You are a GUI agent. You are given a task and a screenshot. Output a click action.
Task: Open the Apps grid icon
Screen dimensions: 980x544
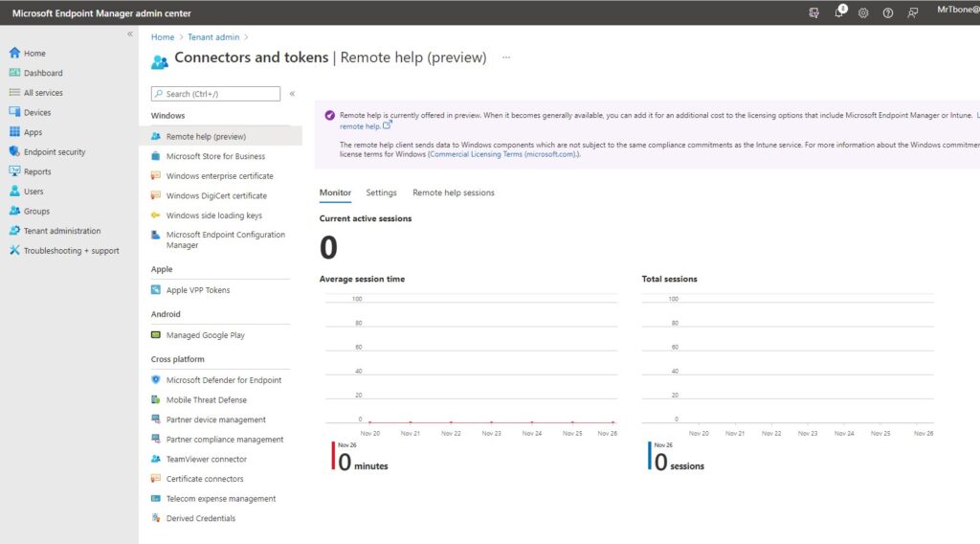click(14, 132)
